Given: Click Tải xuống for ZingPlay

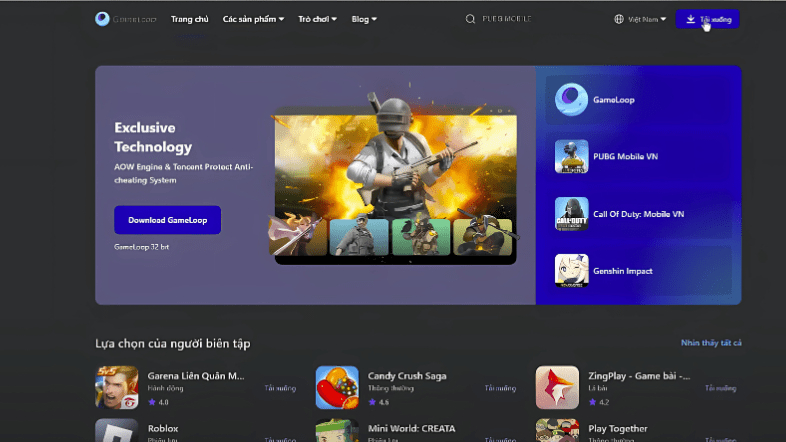Looking at the screenshot, I should pyautogui.click(x=720, y=388).
